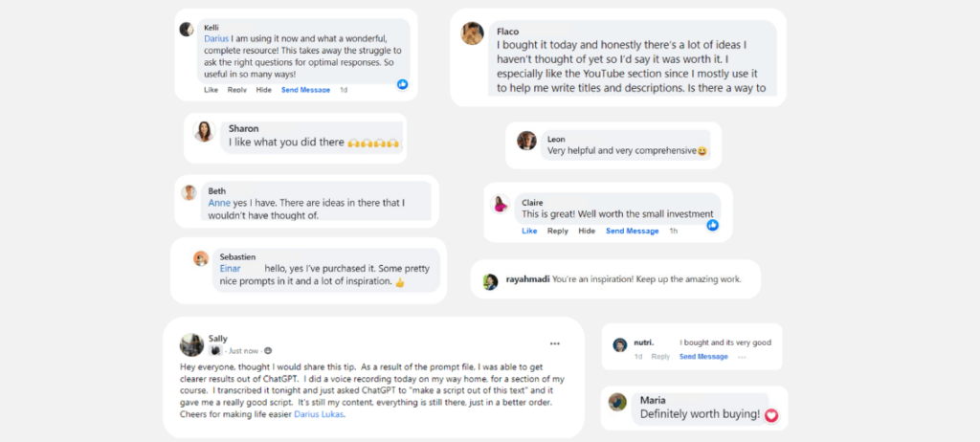Click rayahmadi's profile avatar
The width and height of the screenshot is (980, 442).
pos(490,281)
